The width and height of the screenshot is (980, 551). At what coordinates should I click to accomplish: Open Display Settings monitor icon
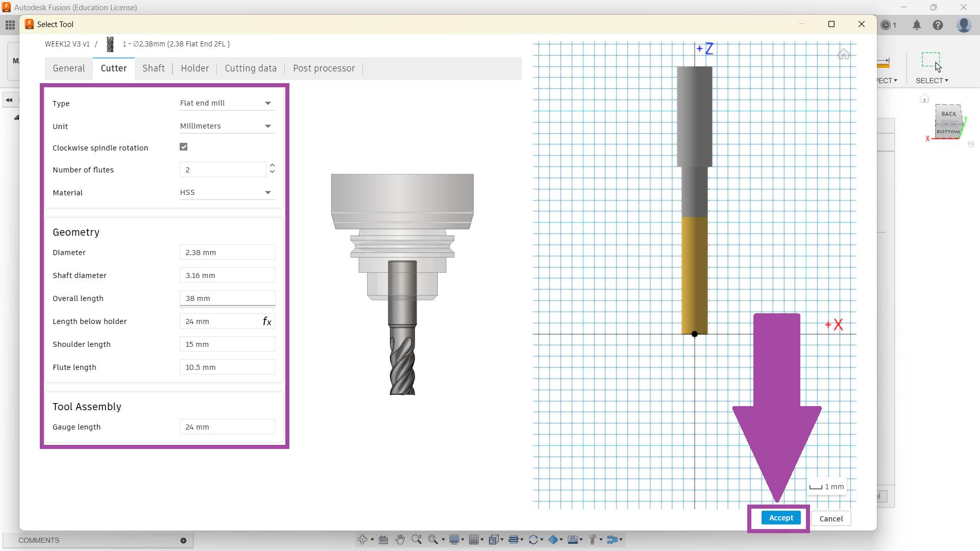point(454,539)
